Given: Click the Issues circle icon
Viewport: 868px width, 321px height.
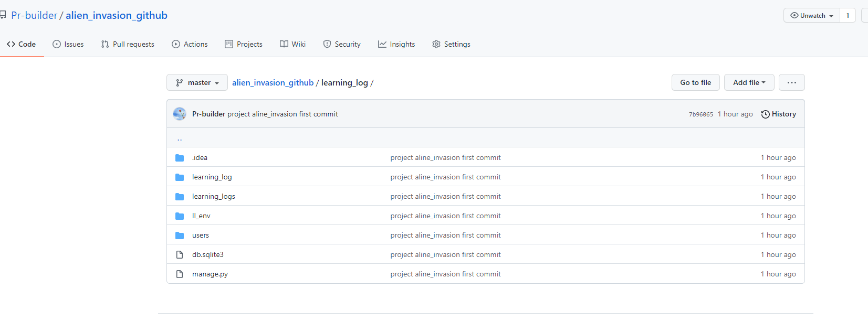Looking at the screenshot, I should pyautogui.click(x=57, y=44).
